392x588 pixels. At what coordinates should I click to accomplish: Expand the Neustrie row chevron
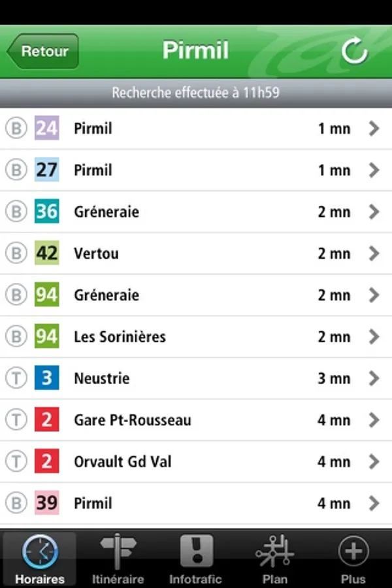pyautogui.click(x=374, y=378)
